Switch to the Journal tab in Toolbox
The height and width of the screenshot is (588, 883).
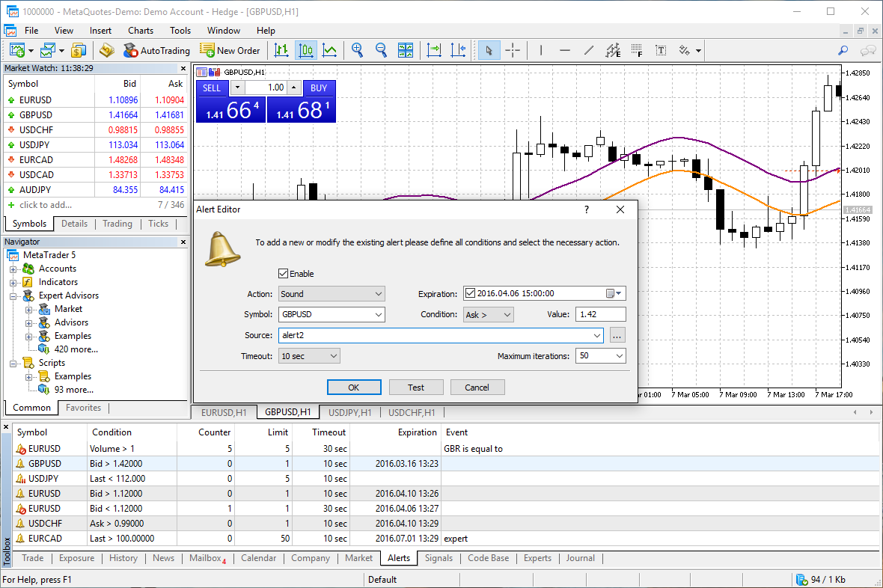click(580, 558)
